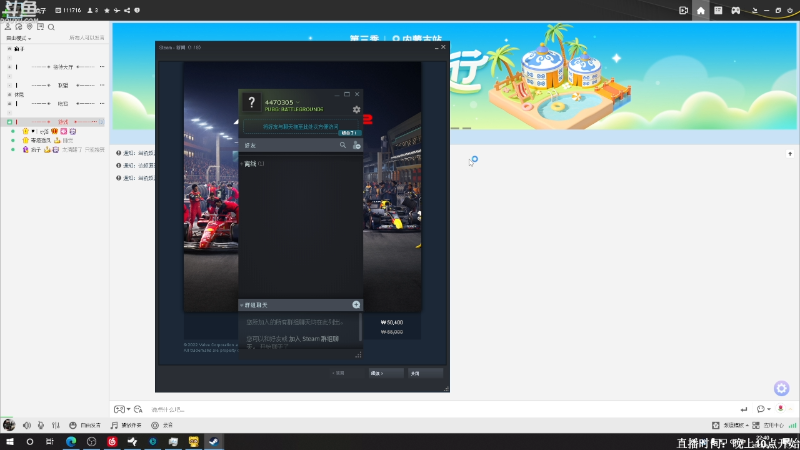This screenshot has height=450, width=800.
Task: Open the status dropdown next to 4470305
Action: (x=298, y=103)
